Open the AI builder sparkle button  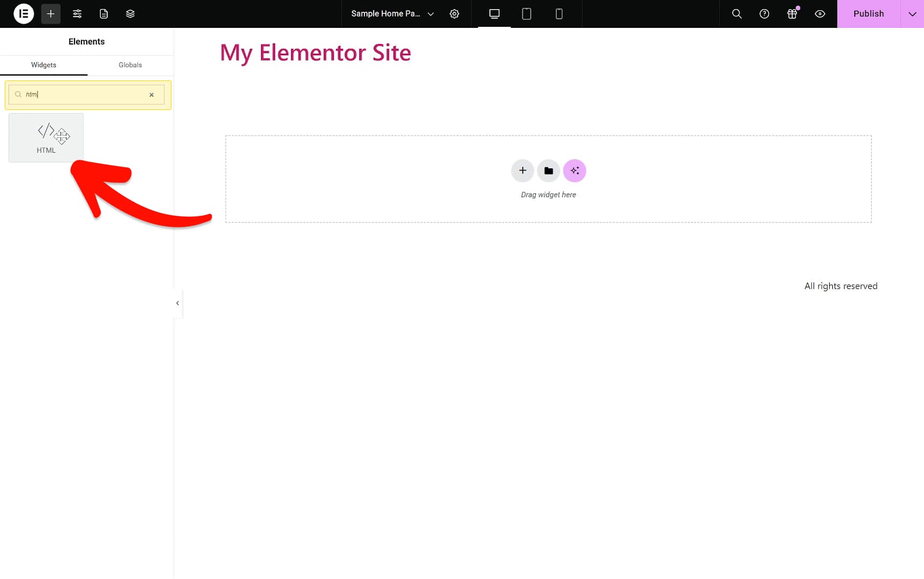click(x=575, y=170)
